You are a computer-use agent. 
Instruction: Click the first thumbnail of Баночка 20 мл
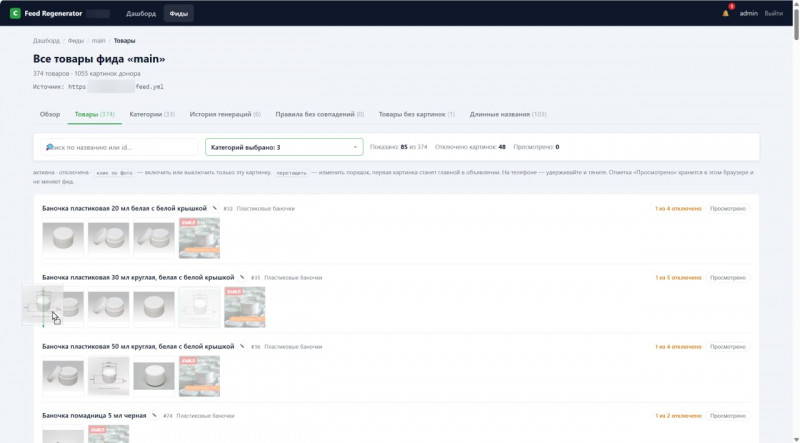pos(63,238)
